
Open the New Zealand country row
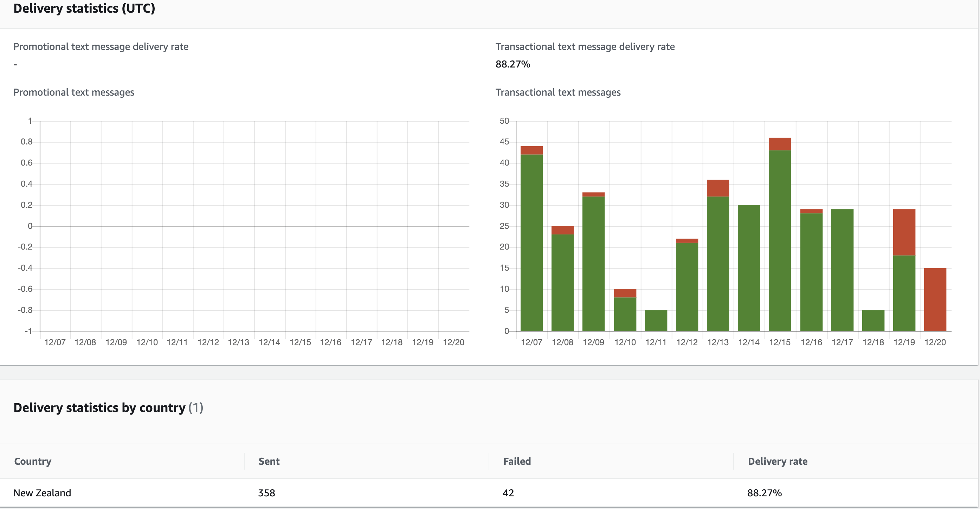[x=42, y=492]
